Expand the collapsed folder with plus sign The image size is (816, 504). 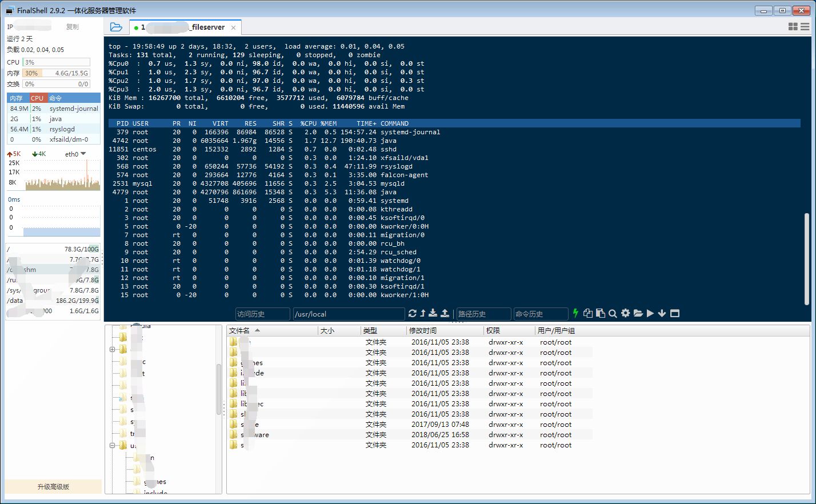(x=113, y=349)
